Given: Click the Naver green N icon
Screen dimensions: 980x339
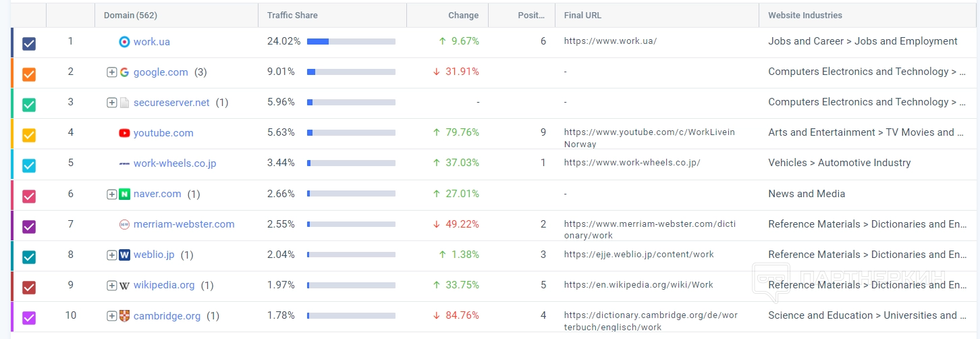Looking at the screenshot, I should click(x=124, y=194).
